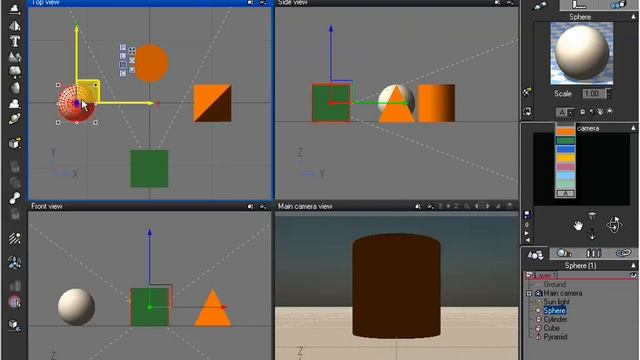Select the Text (T) tool
640x360 pixels.
(15, 41)
